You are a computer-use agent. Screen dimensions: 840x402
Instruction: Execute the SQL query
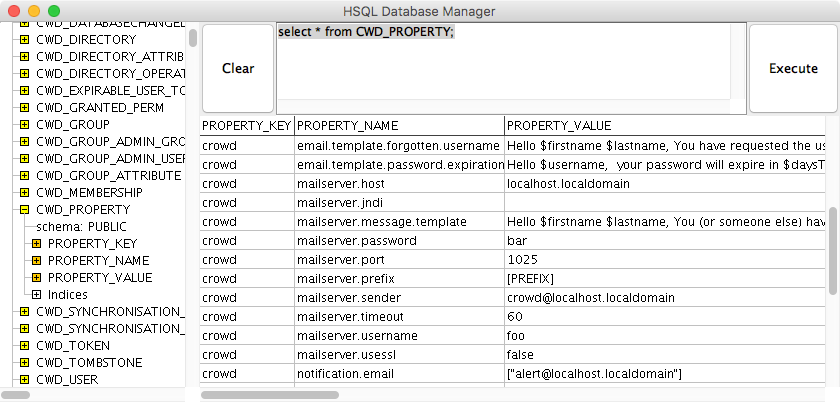coord(793,69)
